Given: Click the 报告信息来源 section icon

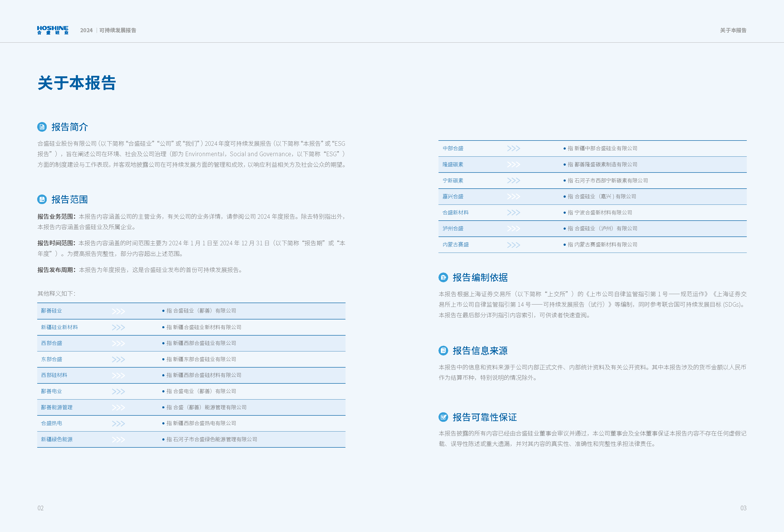Looking at the screenshot, I should (443, 351).
